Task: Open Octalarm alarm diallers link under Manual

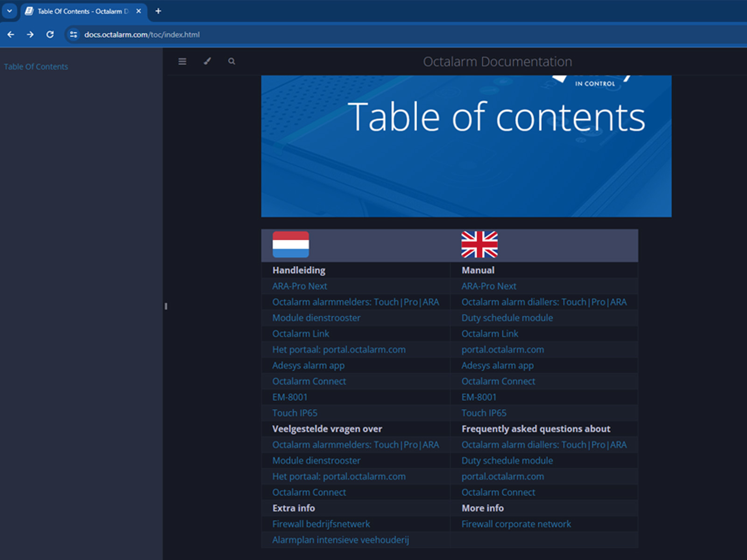Action: tap(544, 302)
